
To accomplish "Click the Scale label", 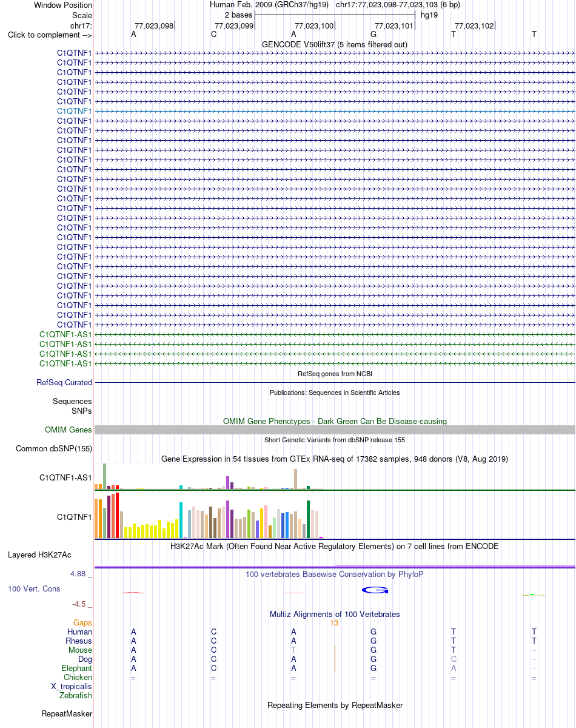I will pyautogui.click(x=82, y=15).
